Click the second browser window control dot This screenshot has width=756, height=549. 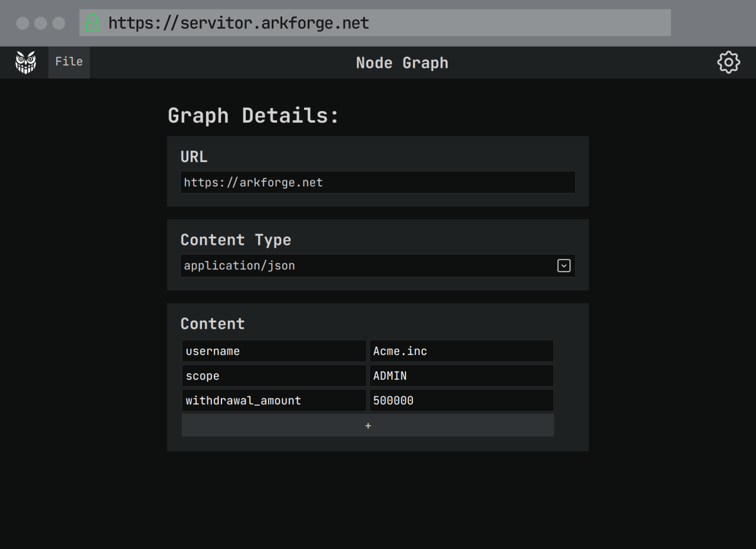click(x=41, y=23)
